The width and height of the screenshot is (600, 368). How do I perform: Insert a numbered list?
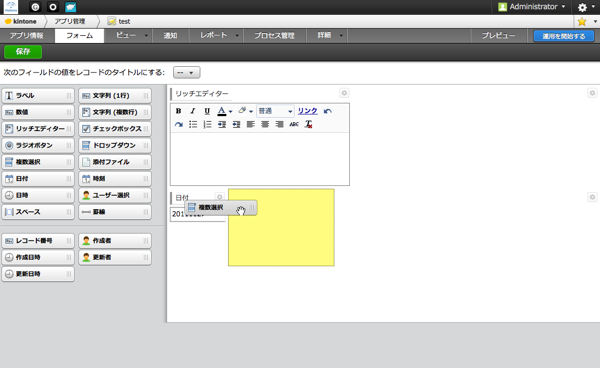click(207, 124)
